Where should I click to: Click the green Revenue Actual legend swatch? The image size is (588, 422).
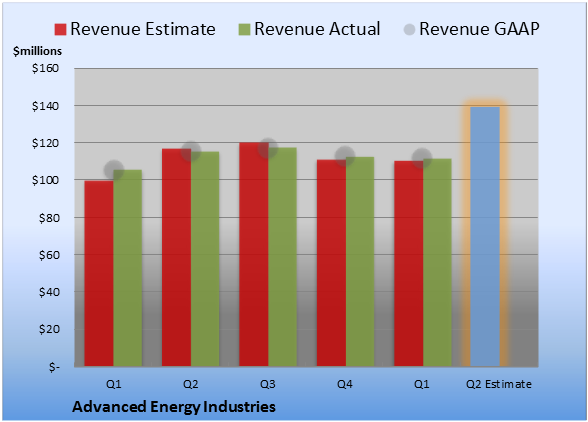244,30
